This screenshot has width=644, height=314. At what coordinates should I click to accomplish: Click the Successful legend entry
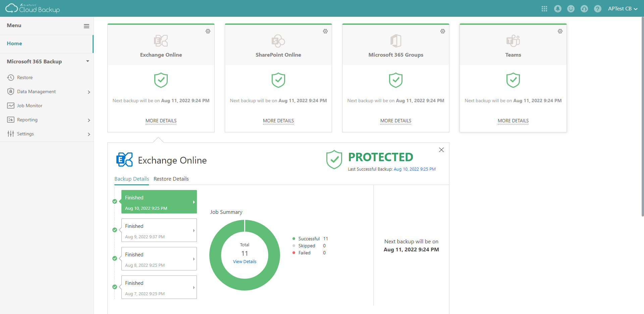[310, 239]
